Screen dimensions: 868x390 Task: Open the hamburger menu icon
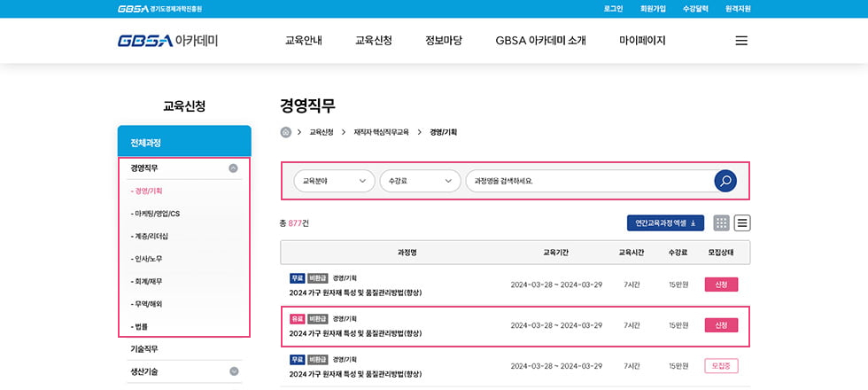click(741, 41)
